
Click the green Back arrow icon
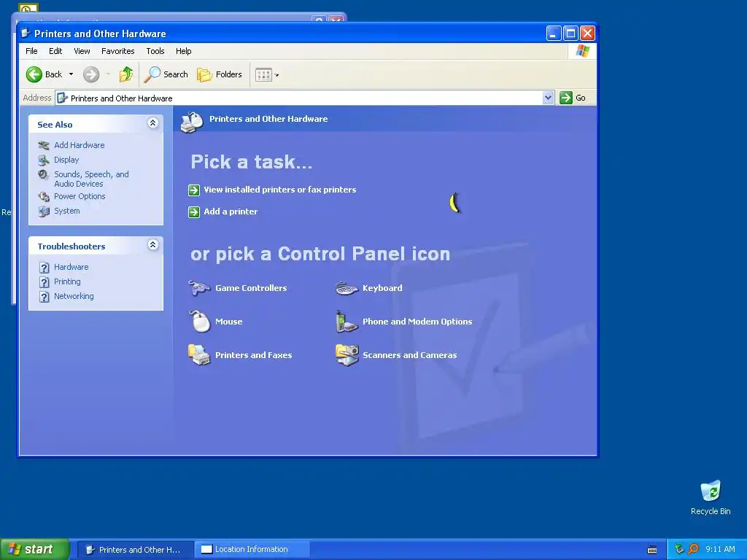[34, 74]
